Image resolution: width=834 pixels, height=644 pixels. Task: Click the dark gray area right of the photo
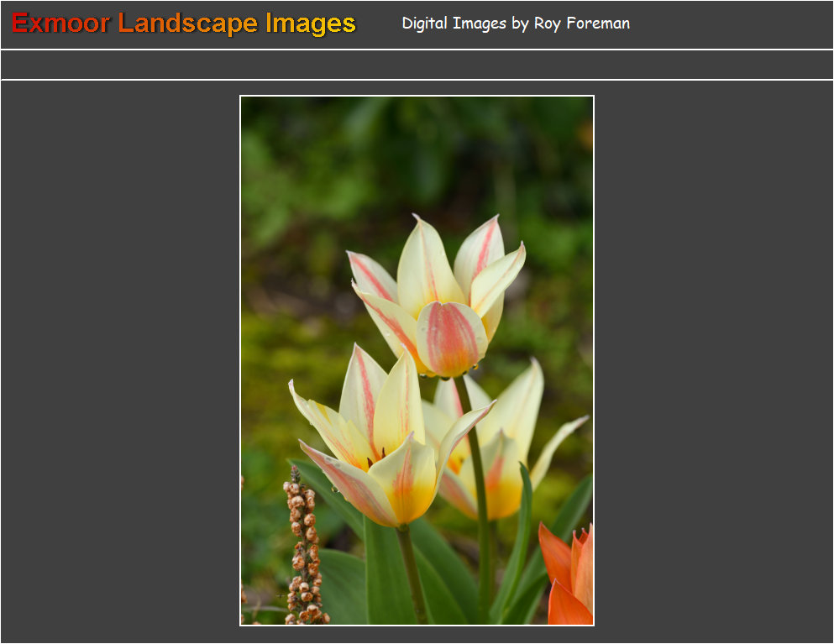tap(714, 361)
